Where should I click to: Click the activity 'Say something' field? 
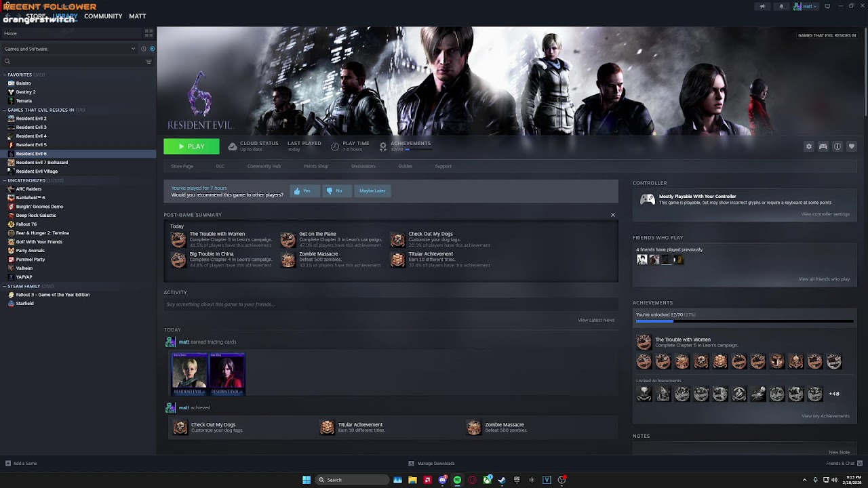click(x=391, y=304)
